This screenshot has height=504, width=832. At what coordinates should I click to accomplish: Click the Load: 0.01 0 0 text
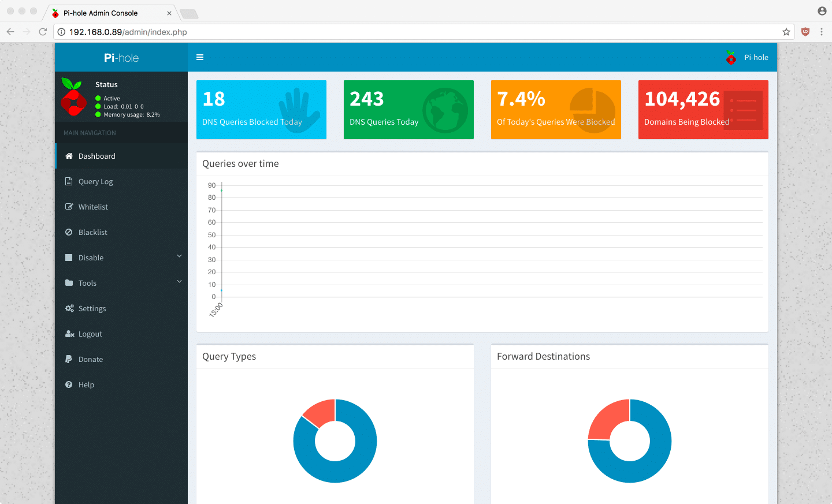pyautogui.click(x=124, y=106)
